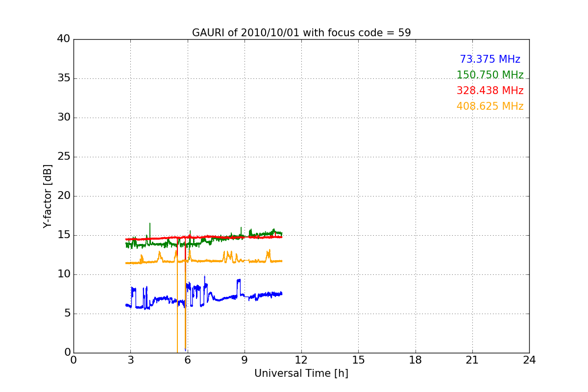This screenshot has width=588, height=392.
Task: Click the x-axis tick label 9
Action: (x=245, y=360)
